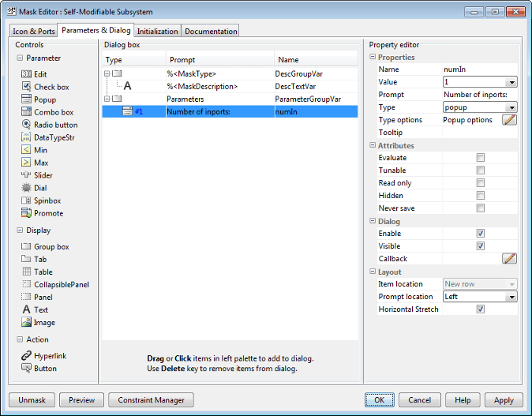Viewport: 532px width, 416px height.
Task: Add a Dial control
Action: 34,188
